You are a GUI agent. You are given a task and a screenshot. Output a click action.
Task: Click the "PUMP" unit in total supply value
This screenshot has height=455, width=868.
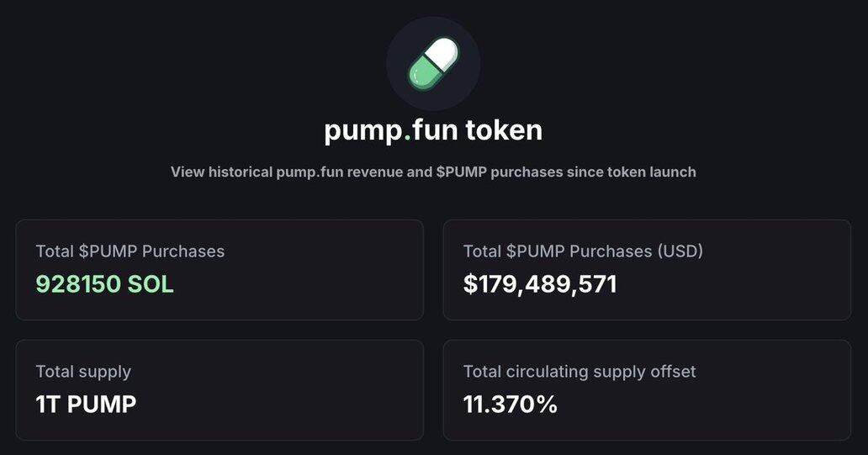pyautogui.click(x=101, y=405)
